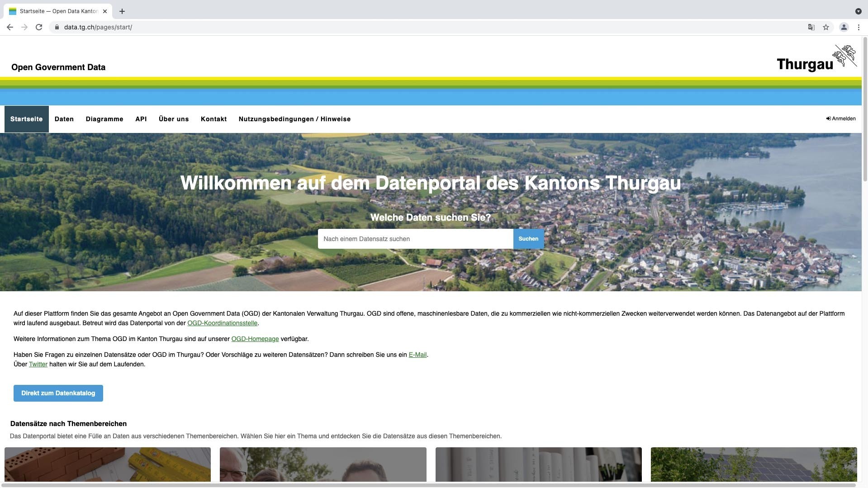The width and height of the screenshot is (868, 488).
Task: Click the Open Government Data title
Action: pyautogui.click(x=58, y=67)
